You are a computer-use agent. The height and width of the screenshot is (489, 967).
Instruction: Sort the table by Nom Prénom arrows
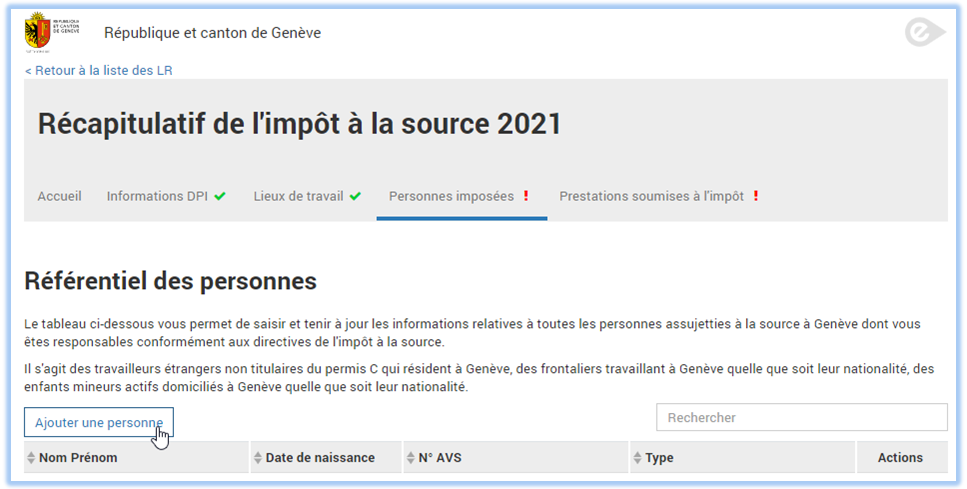coord(31,458)
